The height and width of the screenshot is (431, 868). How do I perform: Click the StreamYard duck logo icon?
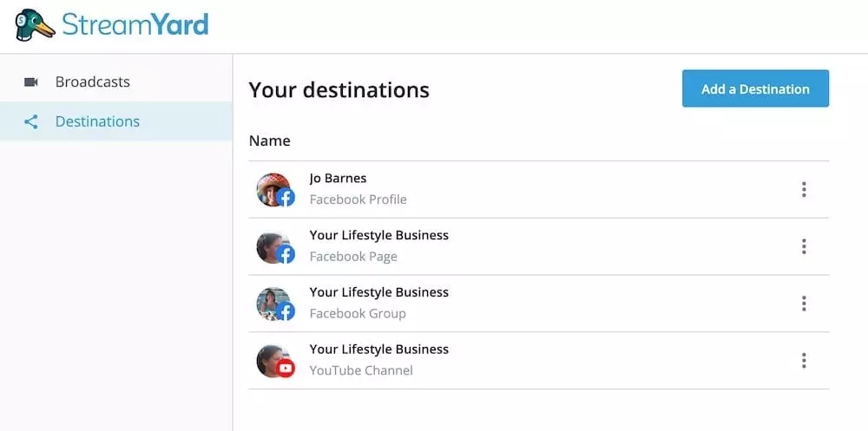(34, 24)
